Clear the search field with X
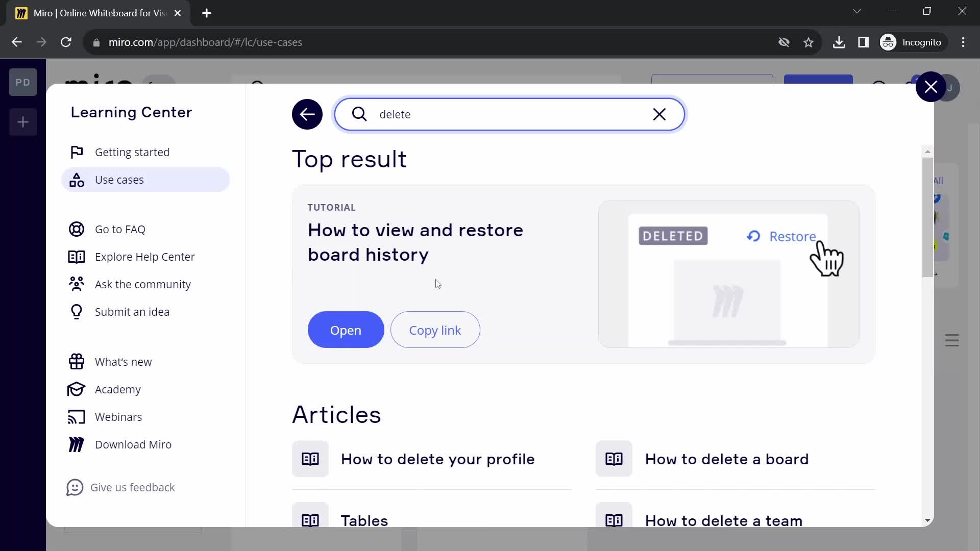Image resolution: width=980 pixels, height=551 pixels. [659, 114]
